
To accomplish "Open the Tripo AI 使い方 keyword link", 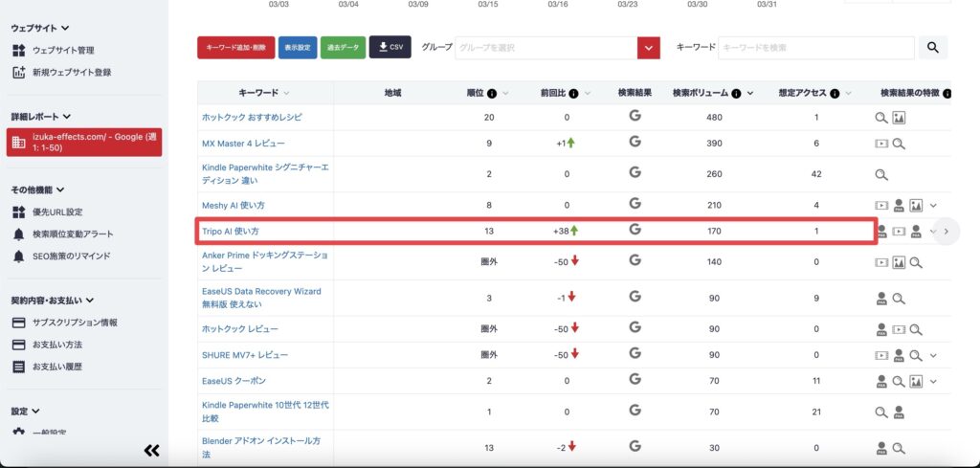I will tap(231, 232).
